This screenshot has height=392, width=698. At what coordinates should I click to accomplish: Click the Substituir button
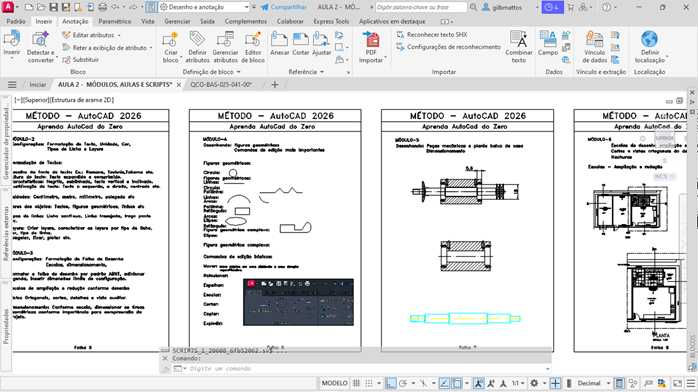pyautogui.click(x=81, y=60)
